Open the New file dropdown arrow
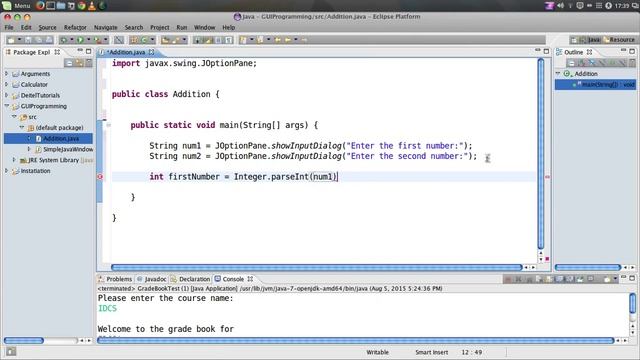The height and width of the screenshot is (360, 640). click(x=19, y=40)
